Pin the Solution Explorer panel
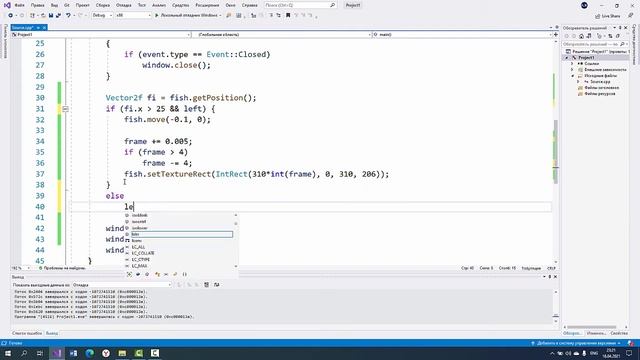The width and height of the screenshot is (640, 360). point(620,28)
